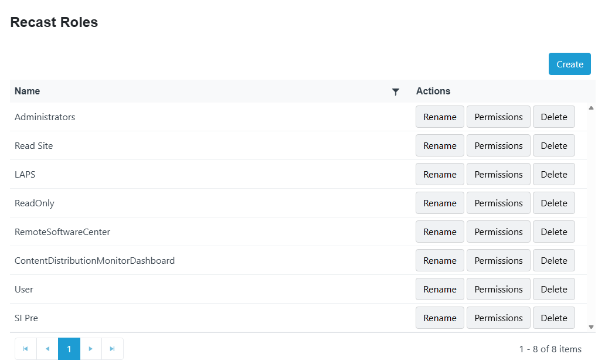Click the '1 - 8 of 8 items' text
605x364 pixels.
[x=550, y=349]
